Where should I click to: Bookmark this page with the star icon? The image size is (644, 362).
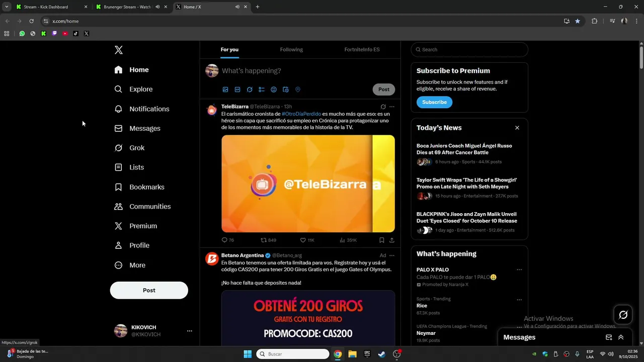(x=578, y=21)
